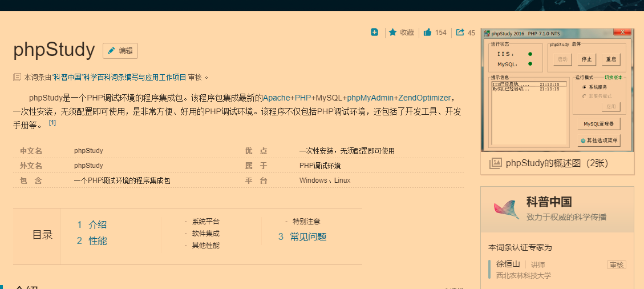Click the document icon before 本词条由

pyautogui.click(x=17, y=77)
